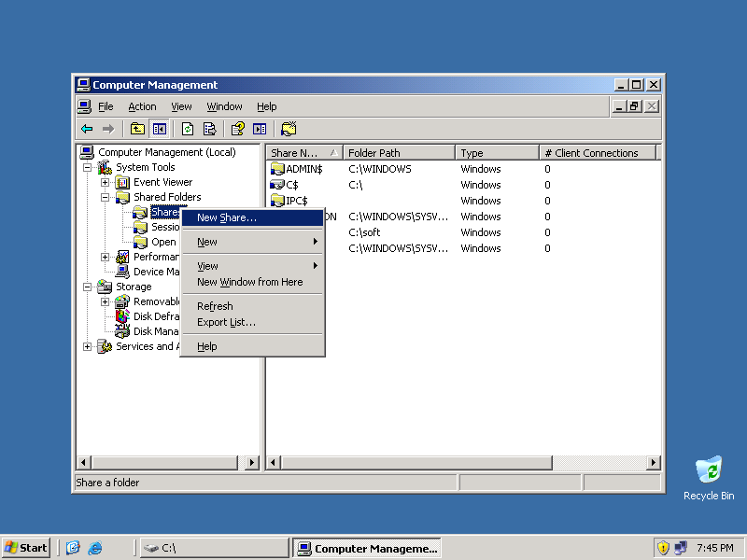The width and height of the screenshot is (747, 560).
Task: Open the Action menu
Action: [x=142, y=106]
